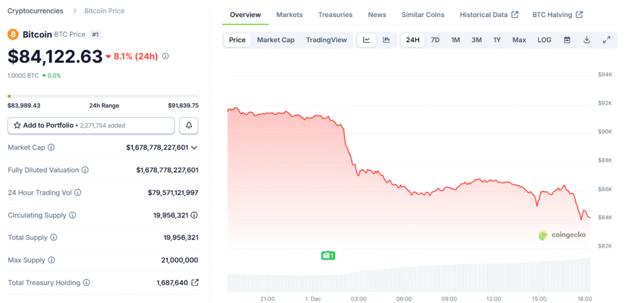Open the Similar Coins tab
This screenshot has height=303, width=644.
coord(423,15)
